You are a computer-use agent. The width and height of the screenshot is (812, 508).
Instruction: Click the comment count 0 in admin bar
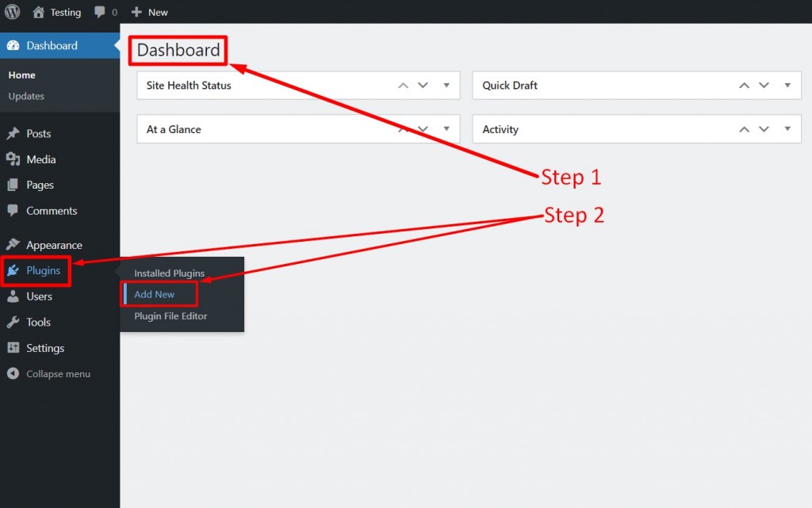[114, 13]
